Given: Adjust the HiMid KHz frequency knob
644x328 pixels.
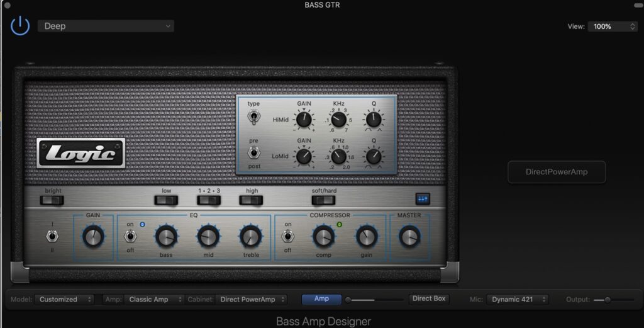Looking at the screenshot, I should coord(338,120).
